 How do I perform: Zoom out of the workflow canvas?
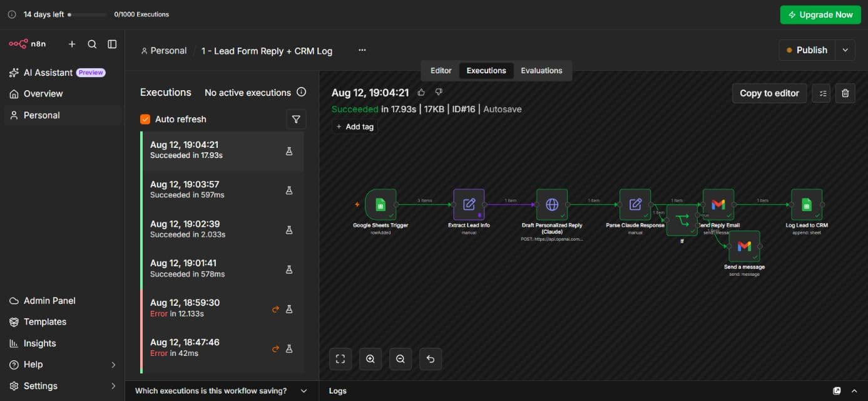(401, 359)
